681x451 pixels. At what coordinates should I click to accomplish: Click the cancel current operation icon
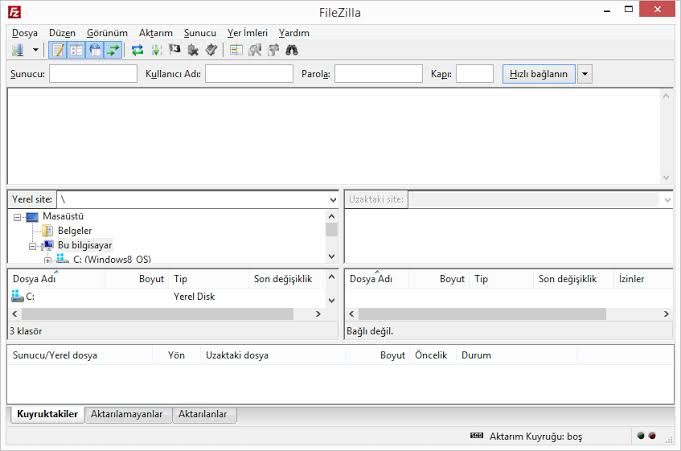pos(175,50)
